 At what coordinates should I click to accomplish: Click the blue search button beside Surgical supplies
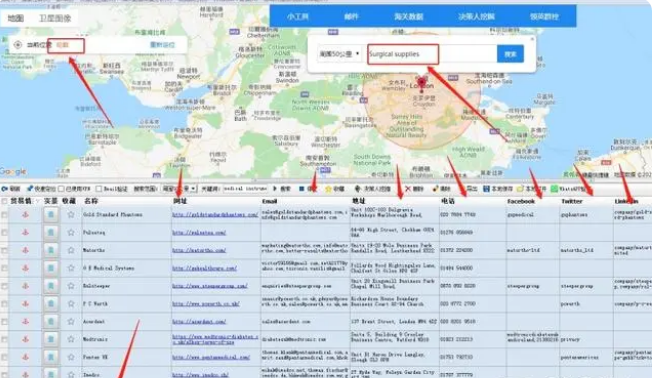(x=510, y=54)
